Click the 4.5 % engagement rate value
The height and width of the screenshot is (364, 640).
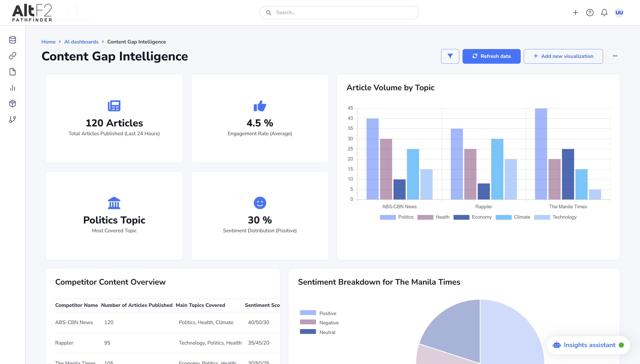coord(260,123)
